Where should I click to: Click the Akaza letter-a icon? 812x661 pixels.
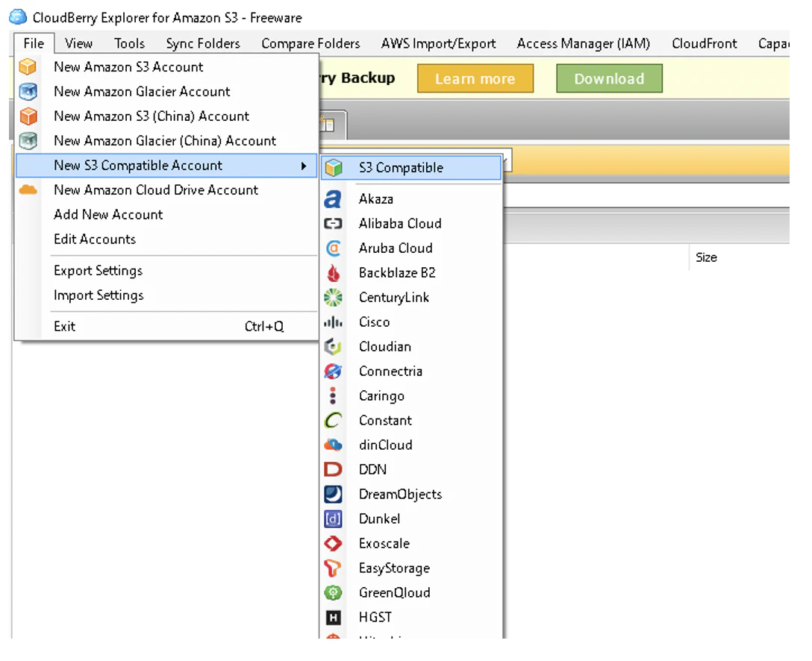(x=333, y=198)
